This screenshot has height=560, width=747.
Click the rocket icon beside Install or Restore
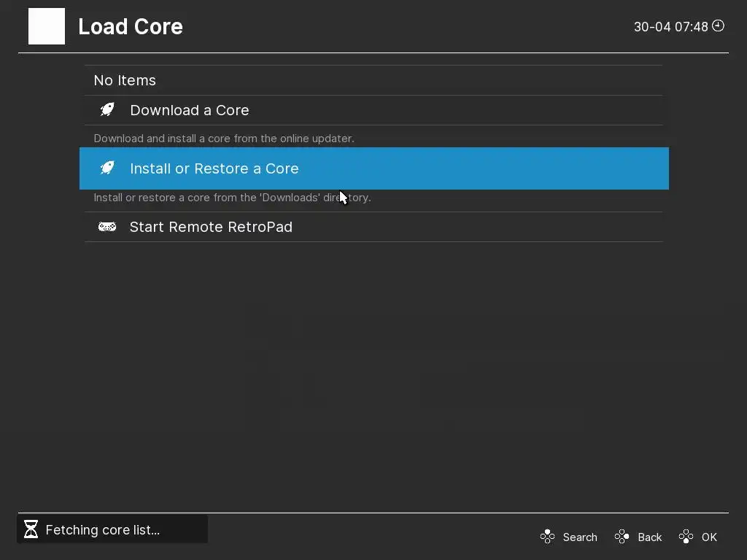coord(107,168)
